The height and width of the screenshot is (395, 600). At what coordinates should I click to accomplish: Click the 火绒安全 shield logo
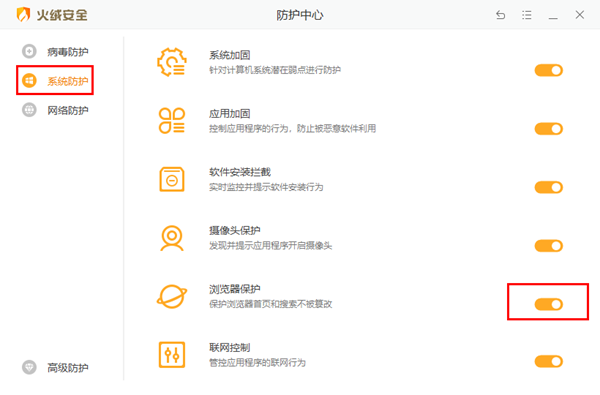(23, 15)
